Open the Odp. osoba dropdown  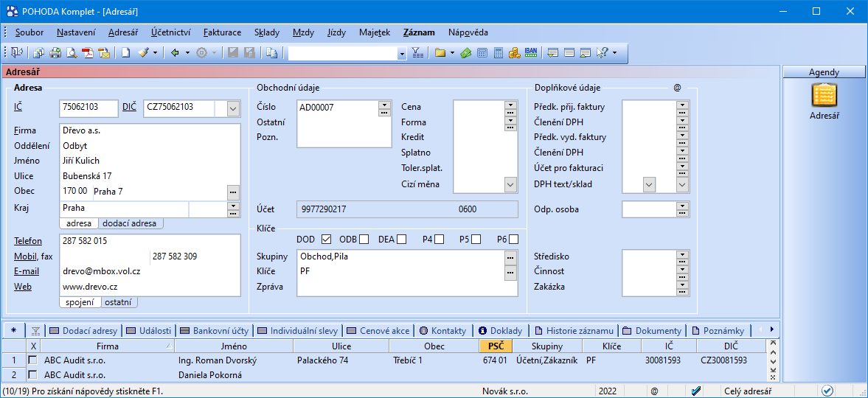682,206
